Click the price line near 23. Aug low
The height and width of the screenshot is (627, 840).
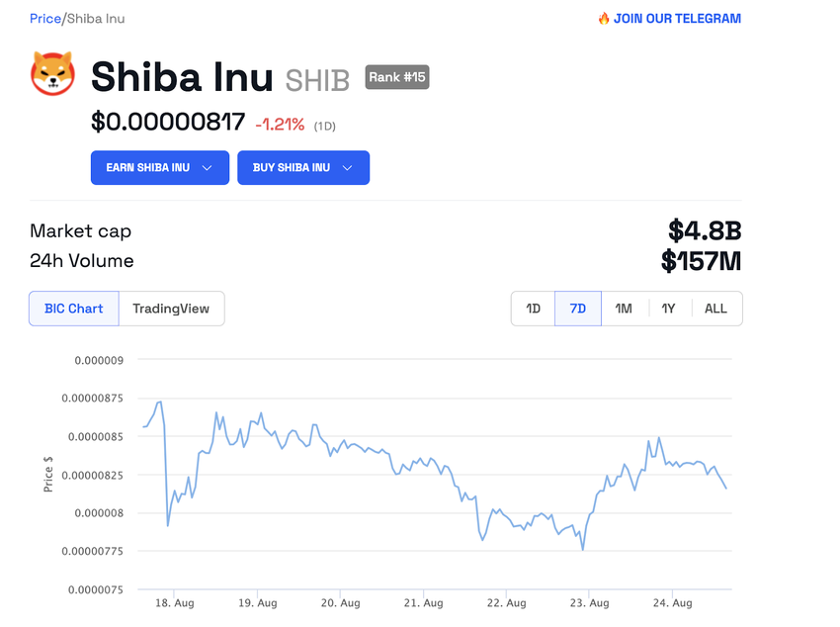[x=583, y=549]
